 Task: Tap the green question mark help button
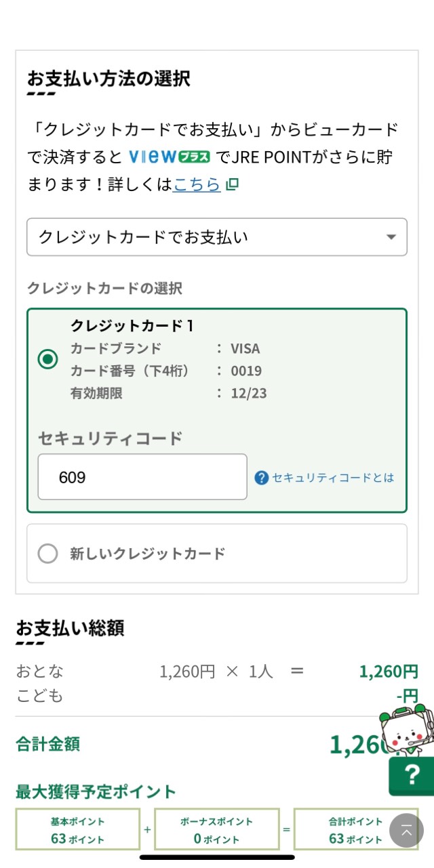412,776
